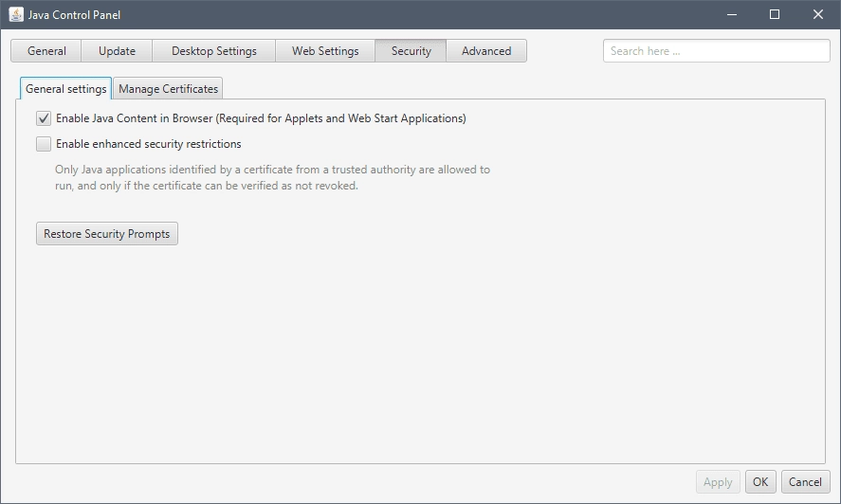This screenshot has height=504, width=841.
Task: Click the Java icon in the title bar
Action: click(x=16, y=14)
